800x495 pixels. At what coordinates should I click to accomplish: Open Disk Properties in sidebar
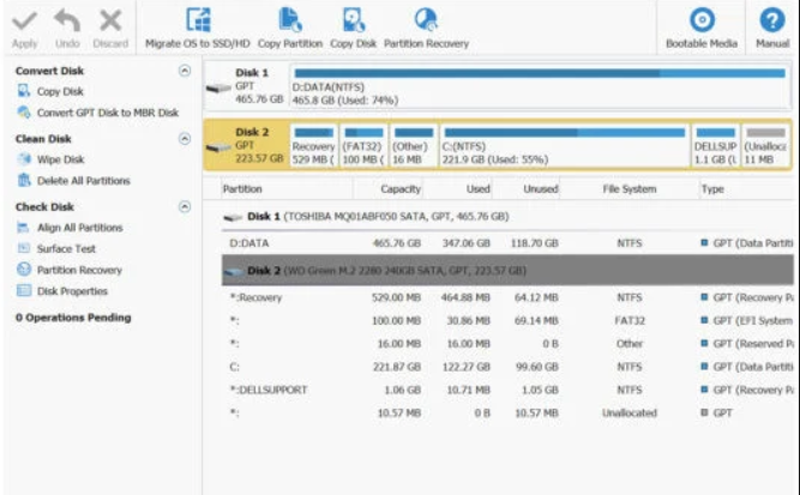pyautogui.click(x=72, y=291)
